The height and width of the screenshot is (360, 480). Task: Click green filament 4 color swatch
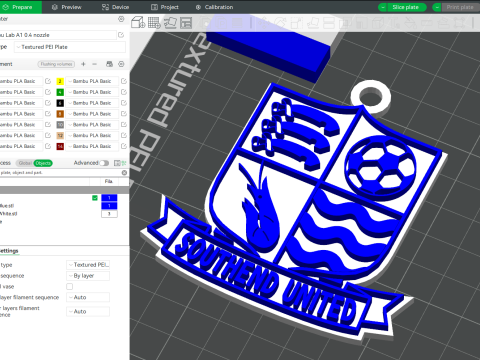pyautogui.click(x=60, y=92)
